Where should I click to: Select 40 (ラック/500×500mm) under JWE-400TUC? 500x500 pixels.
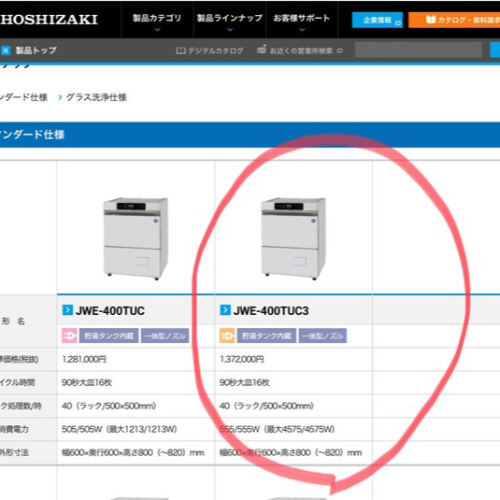click(x=109, y=406)
